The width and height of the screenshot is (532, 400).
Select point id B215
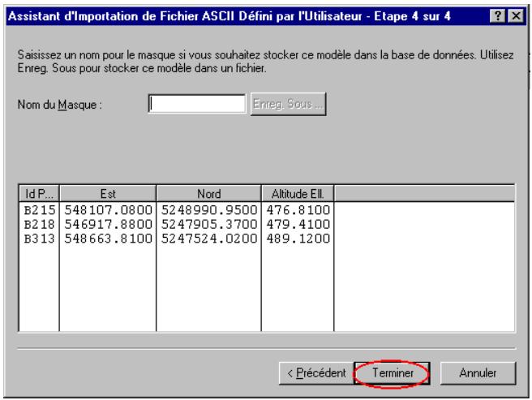click(x=40, y=210)
